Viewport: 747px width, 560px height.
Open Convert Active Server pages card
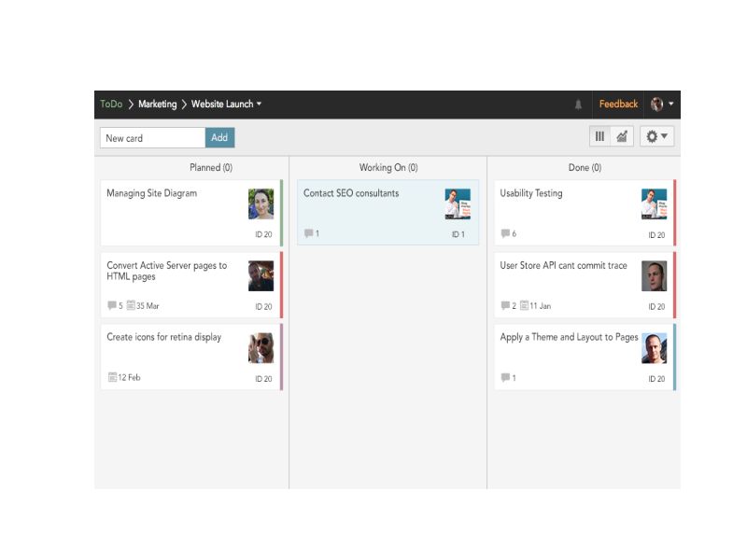190,285
